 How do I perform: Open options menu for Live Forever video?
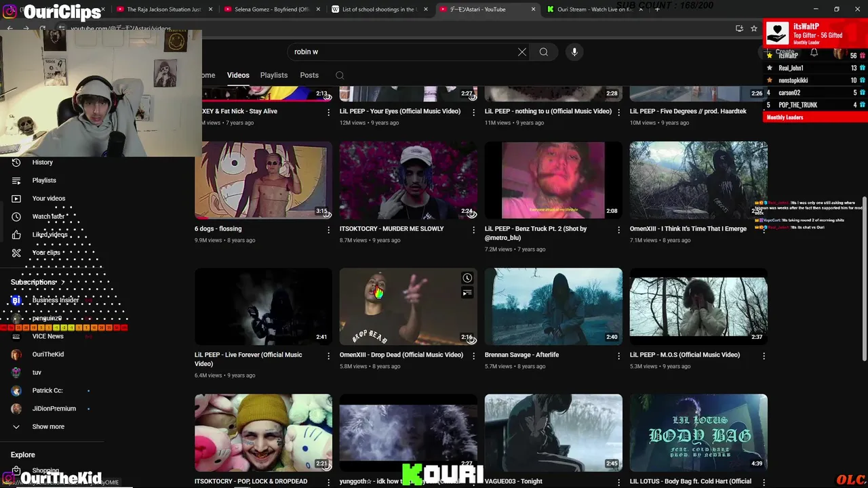pos(329,356)
